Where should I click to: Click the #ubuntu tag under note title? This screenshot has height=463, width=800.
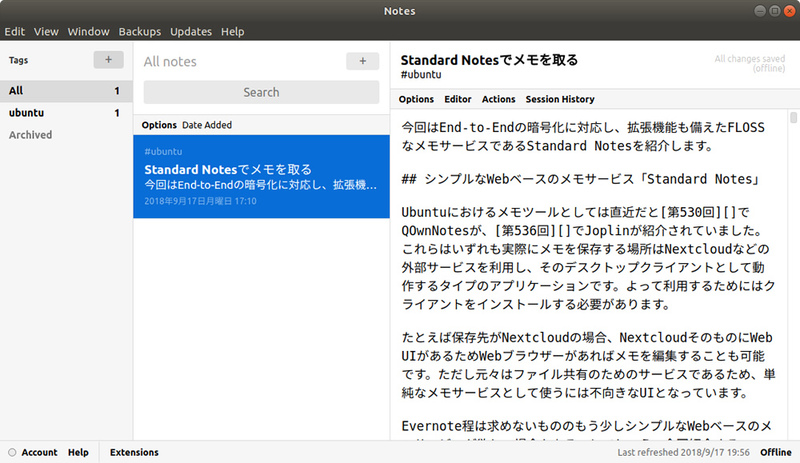(x=421, y=75)
